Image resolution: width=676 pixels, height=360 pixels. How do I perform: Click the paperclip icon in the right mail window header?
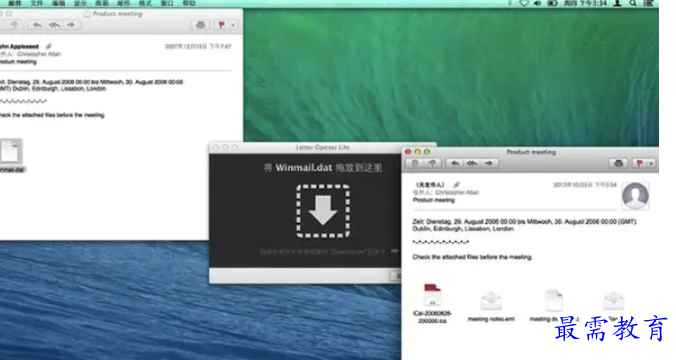[x=457, y=185]
